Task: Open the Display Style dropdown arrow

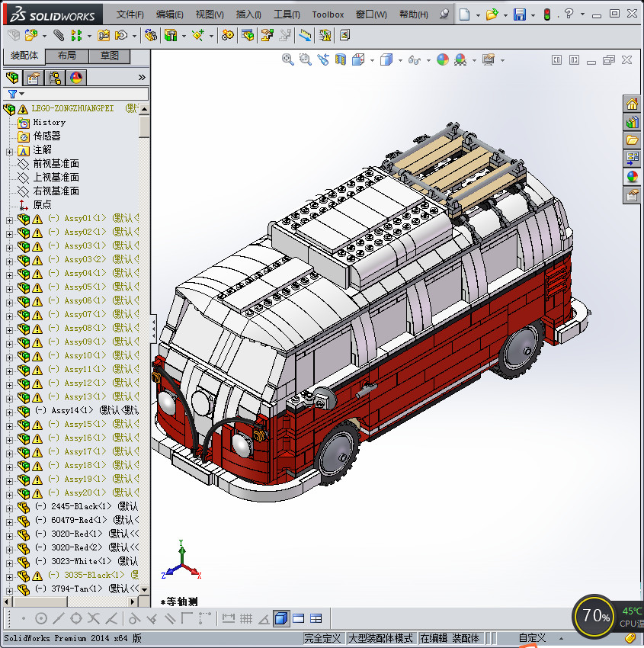Action: (400, 61)
